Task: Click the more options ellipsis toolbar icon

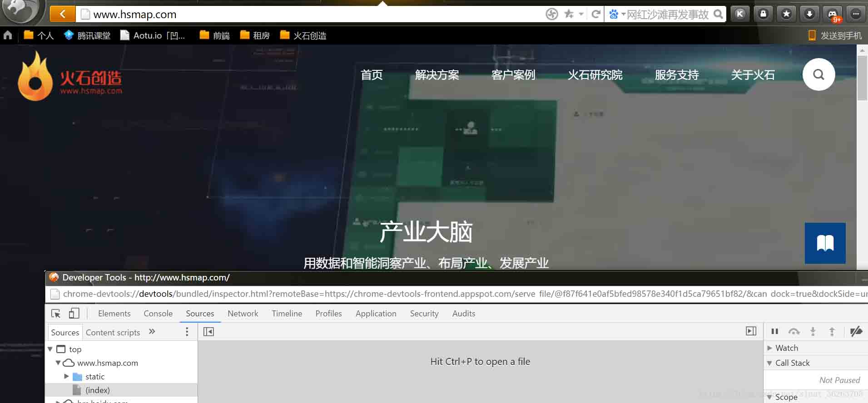Action: coord(856,14)
